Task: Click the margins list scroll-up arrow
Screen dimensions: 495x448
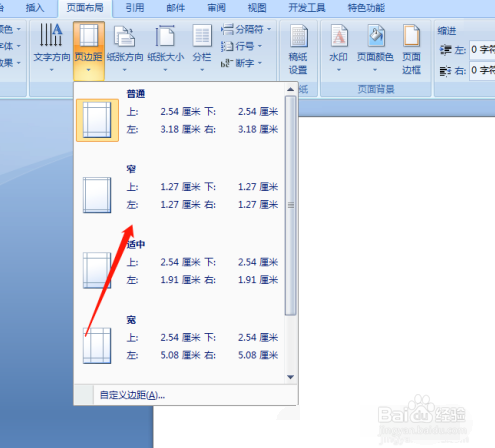Action: tap(290, 89)
